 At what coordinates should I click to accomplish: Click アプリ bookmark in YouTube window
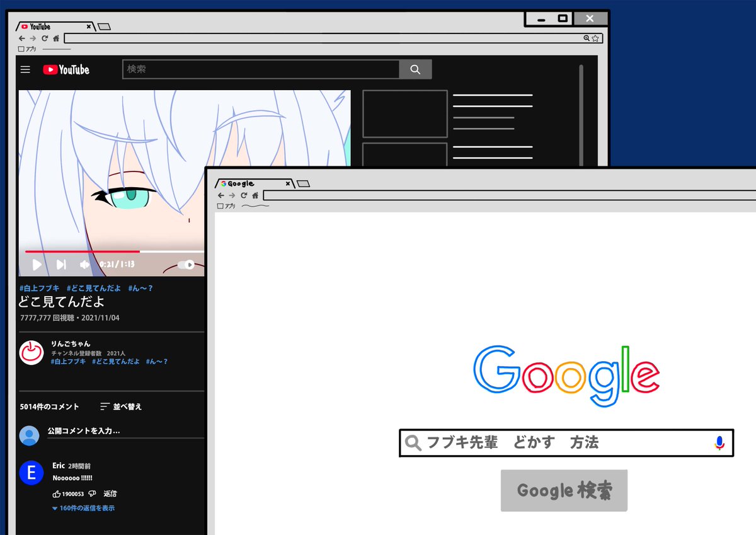click(28, 49)
